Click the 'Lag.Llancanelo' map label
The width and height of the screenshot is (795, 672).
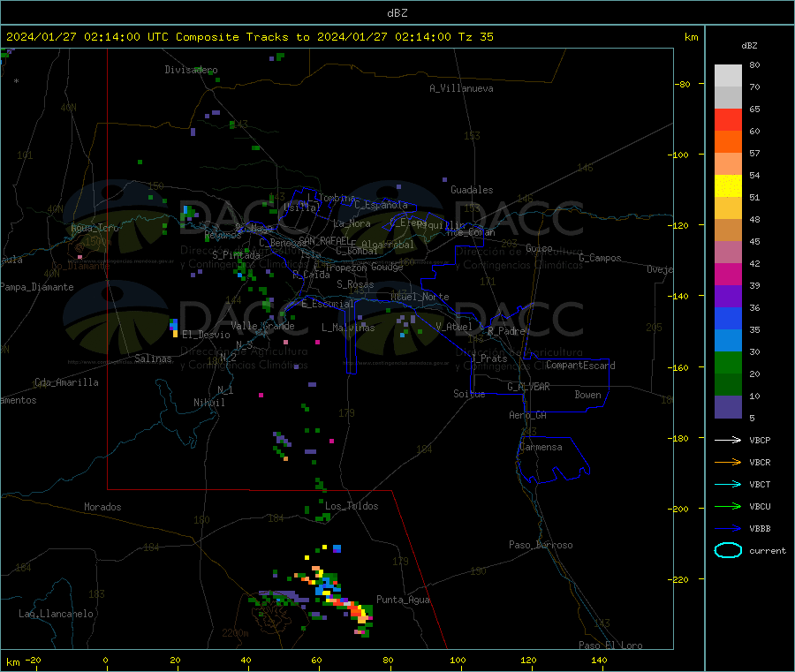[x=56, y=615]
